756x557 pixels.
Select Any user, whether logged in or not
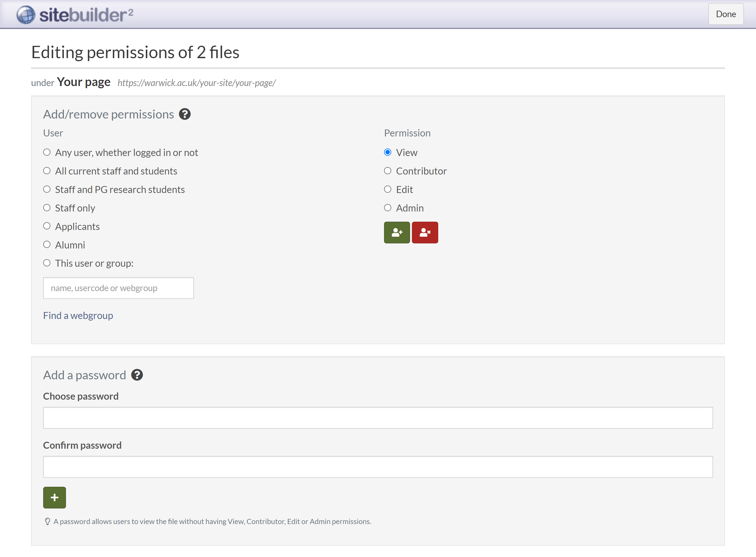tap(47, 153)
